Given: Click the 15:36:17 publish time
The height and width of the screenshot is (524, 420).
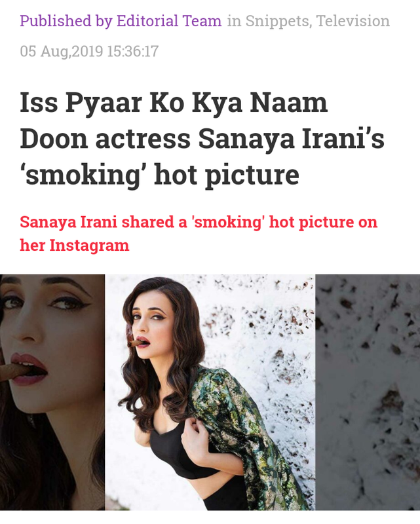Looking at the screenshot, I should (x=133, y=52).
